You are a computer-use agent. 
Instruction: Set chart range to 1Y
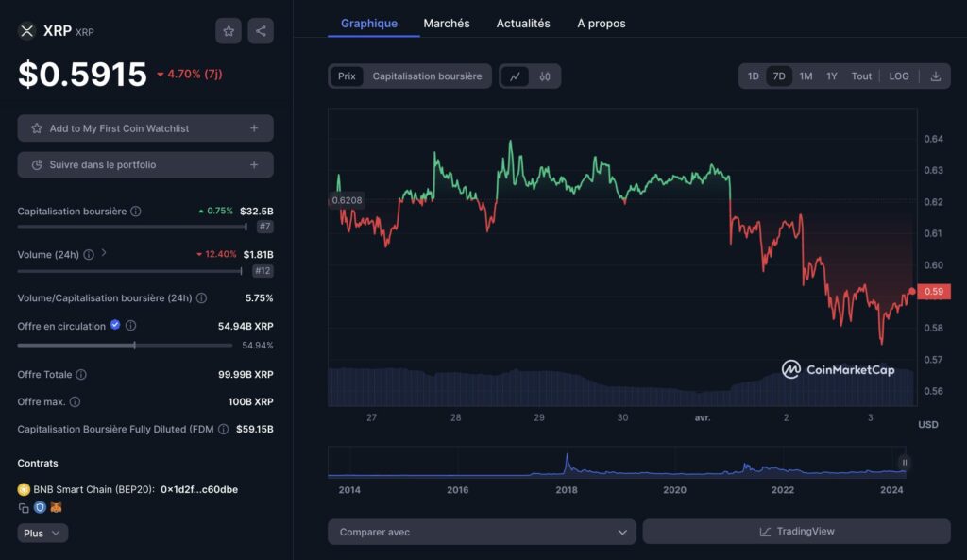pyautogui.click(x=831, y=76)
